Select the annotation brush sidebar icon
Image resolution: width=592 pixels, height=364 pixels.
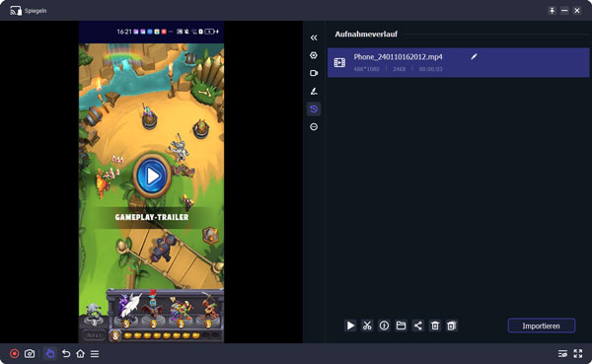pos(314,91)
